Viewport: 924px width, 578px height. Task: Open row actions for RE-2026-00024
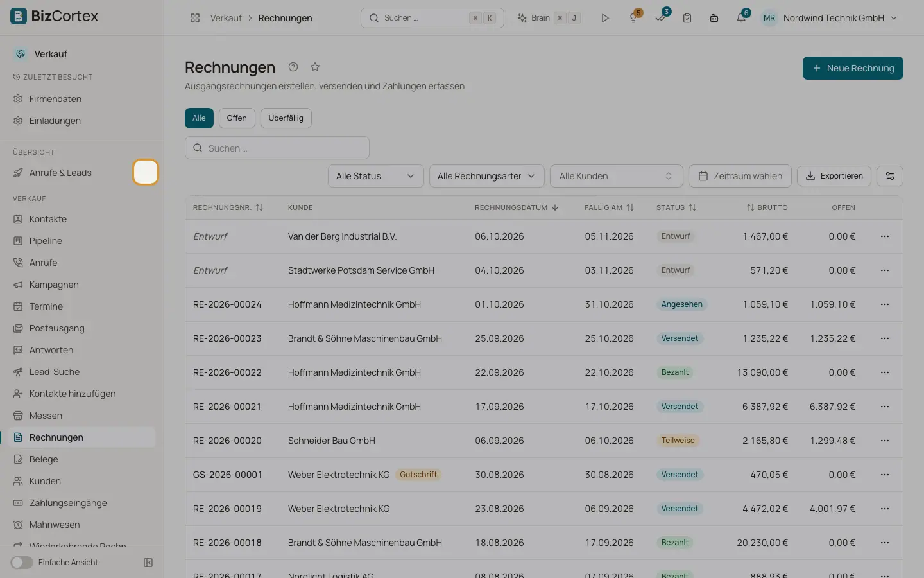(x=885, y=304)
